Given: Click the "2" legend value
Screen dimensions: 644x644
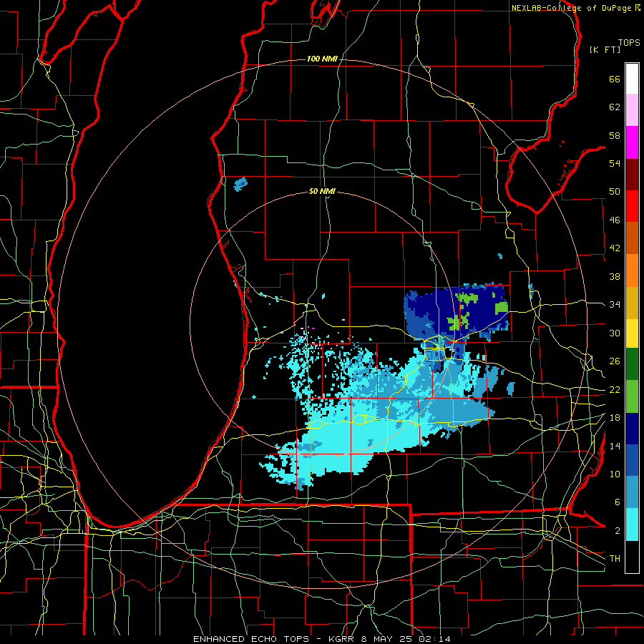Looking at the screenshot, I should click(618, 531).
